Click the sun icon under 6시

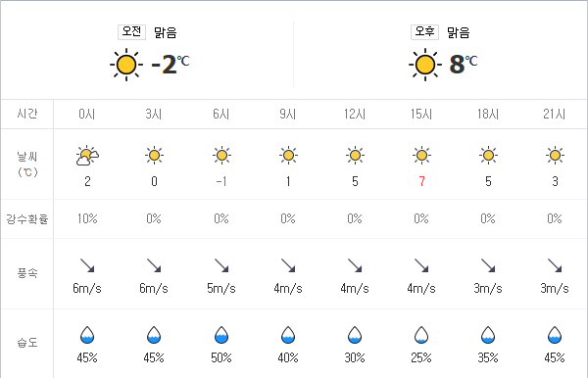tap(221, 155)
